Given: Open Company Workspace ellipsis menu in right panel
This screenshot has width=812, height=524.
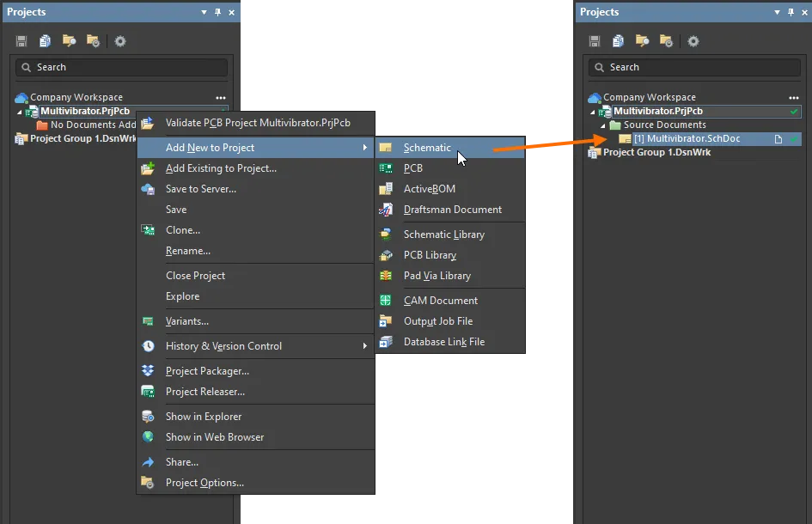Looking at the screenshot, I should tap(794, 97).
